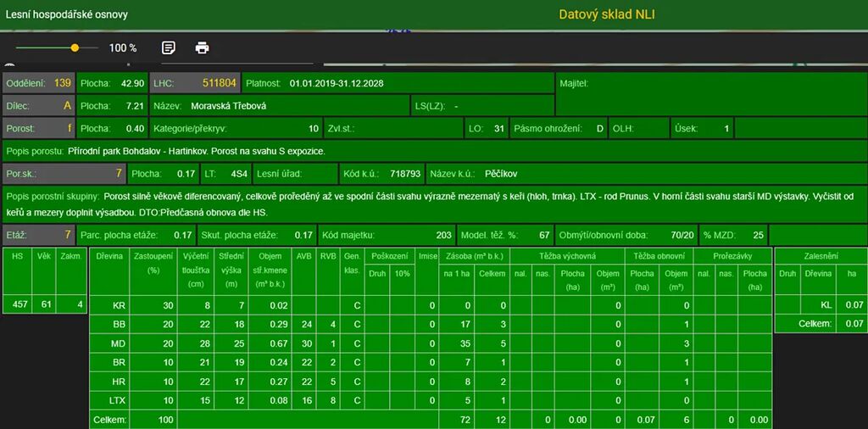Click the Dřevina column header
Viewport: 868px width, 429px height.
tap(109, 254)
